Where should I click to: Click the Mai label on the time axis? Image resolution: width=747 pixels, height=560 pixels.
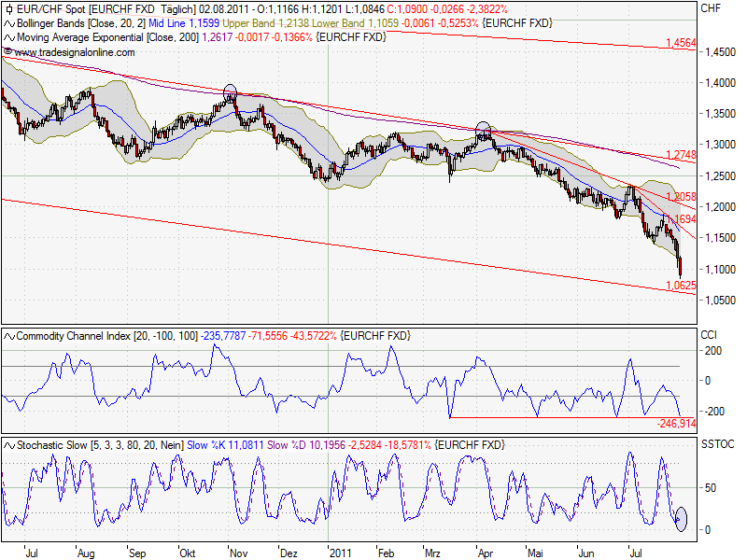pyautogui.click(x=535, y=553)
